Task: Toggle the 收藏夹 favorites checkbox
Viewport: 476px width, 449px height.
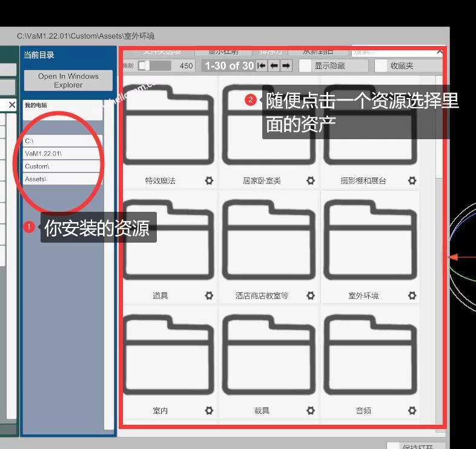Action: point(381,66)
